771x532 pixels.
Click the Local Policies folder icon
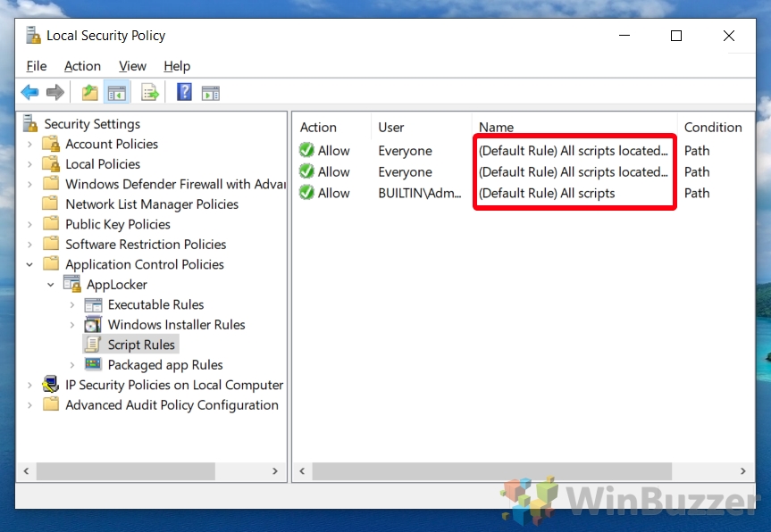(x=51, y=164)
